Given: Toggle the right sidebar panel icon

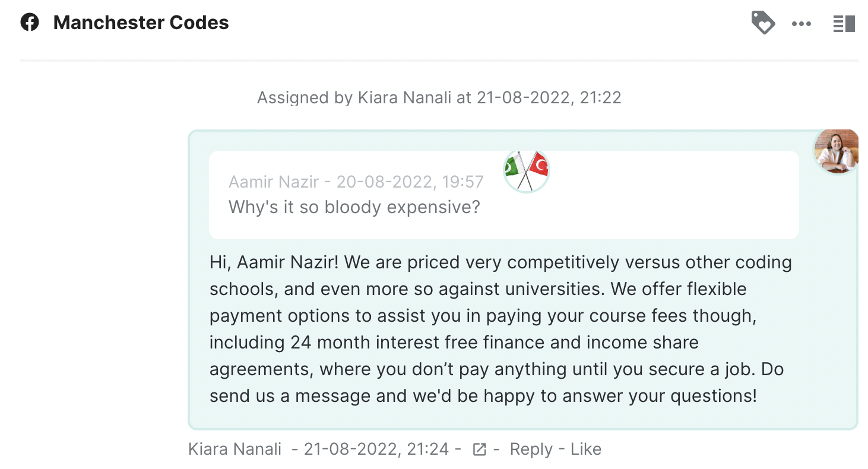Looking at the screenshot, I should pos(844,24).
